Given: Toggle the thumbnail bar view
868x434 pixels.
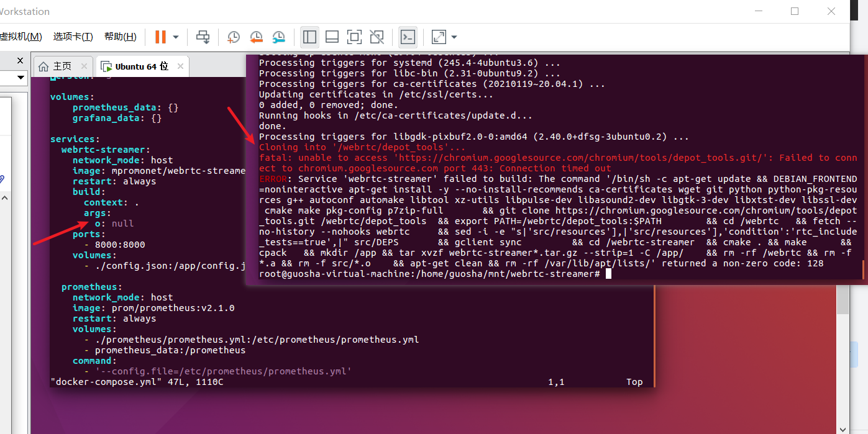Looking at the screenshot, I should (x=332, y=37).
